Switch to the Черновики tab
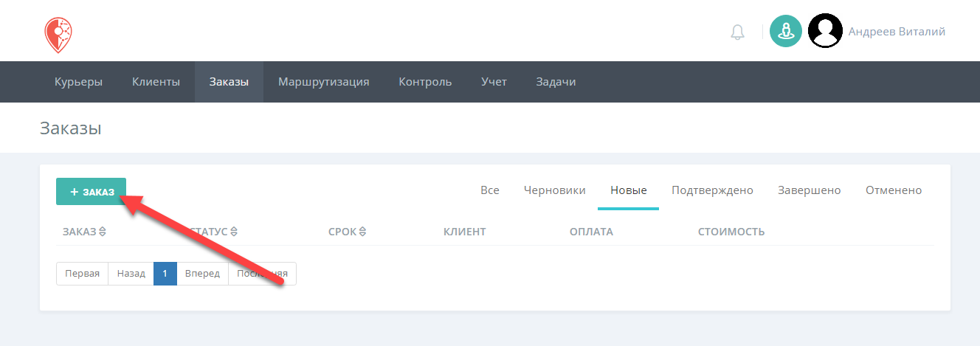This screenshot has height=346, width=980. pos(555,190)
